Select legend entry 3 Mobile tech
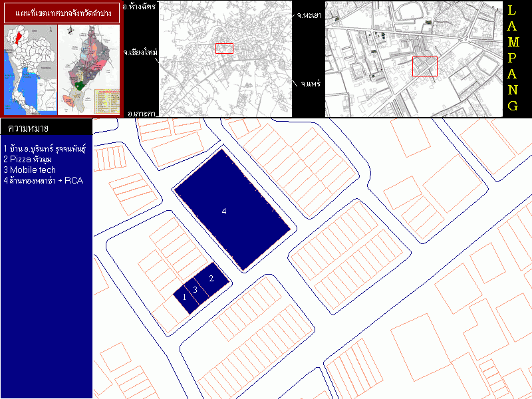Image resolution: width=532 pixels, height=399 pixels. 29,170
